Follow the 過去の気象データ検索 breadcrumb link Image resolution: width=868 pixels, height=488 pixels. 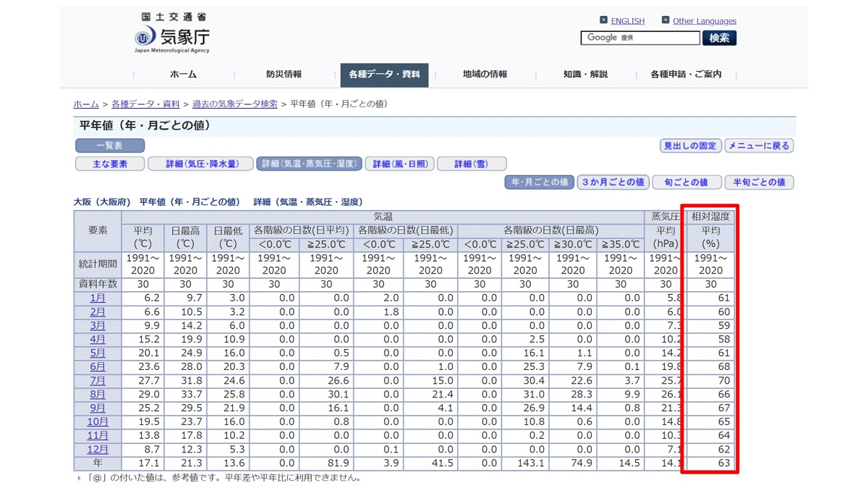pos(235,104)
